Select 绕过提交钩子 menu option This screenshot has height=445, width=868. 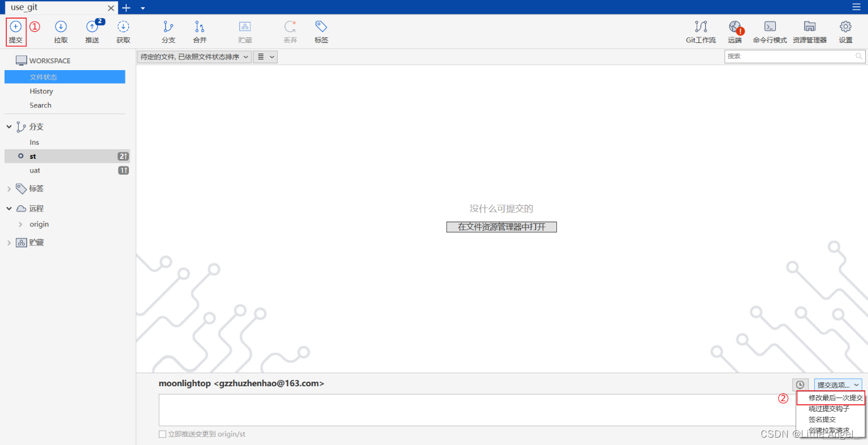829,409
